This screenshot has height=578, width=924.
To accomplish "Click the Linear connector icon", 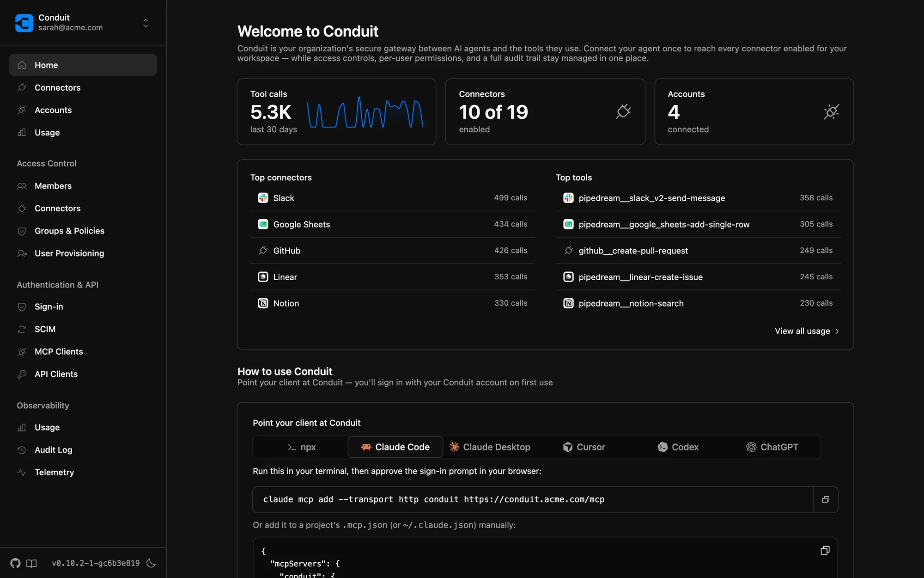I will pyautogui.click(x=263, y=277).
